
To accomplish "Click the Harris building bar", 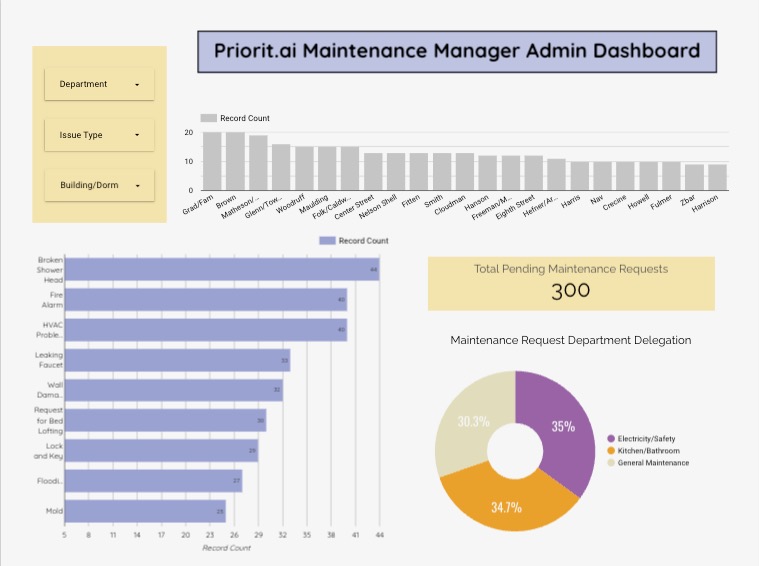I will pyautogui.click(x=580, y=176).
